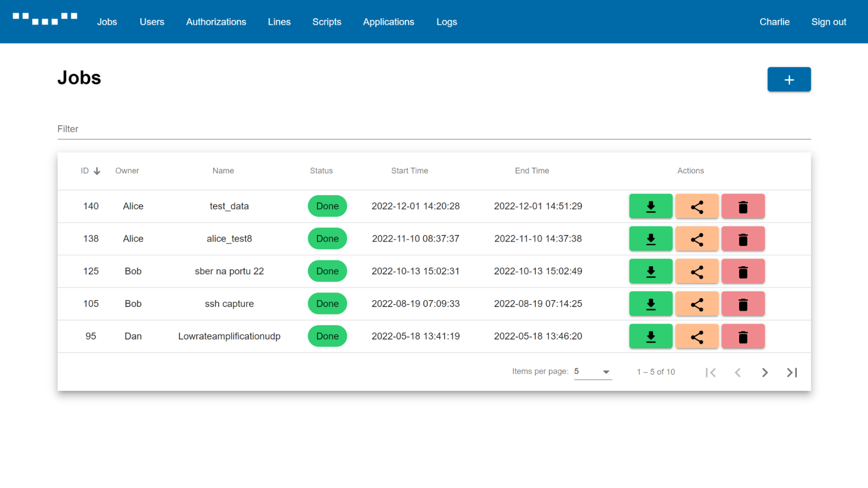This screenshot has height=488, width=868.
Task: Click start time 2022-12-01 14:20:28
Action: (415, 206)
